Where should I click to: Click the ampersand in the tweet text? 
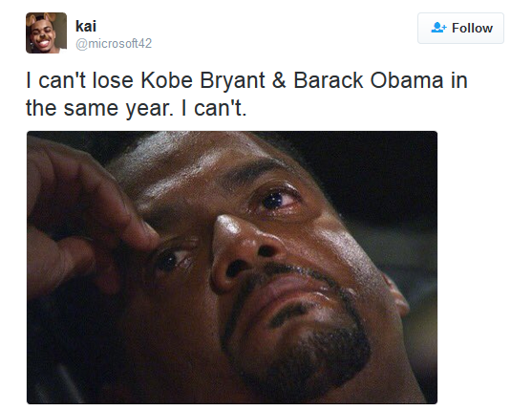pyautogui.click(x=279, y=81)
